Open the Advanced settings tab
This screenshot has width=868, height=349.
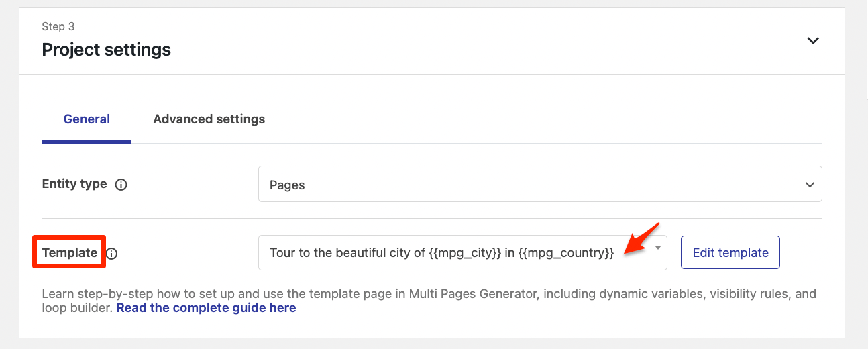[209, 119]
